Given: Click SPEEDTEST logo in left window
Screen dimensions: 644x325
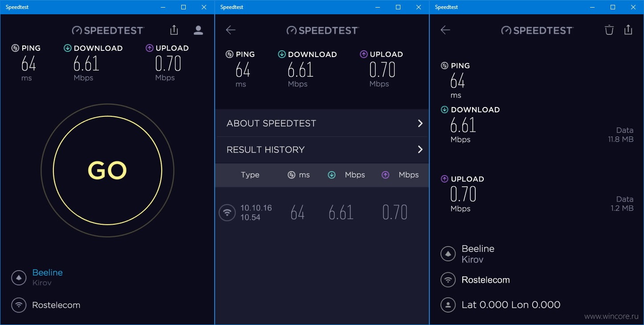Looking at the screenshot, I should point(108,30).
